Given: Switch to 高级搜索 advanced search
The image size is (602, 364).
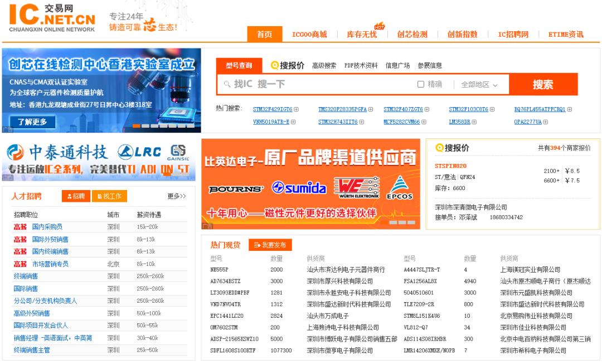Looking at the screenshot, I should [324, 66].
